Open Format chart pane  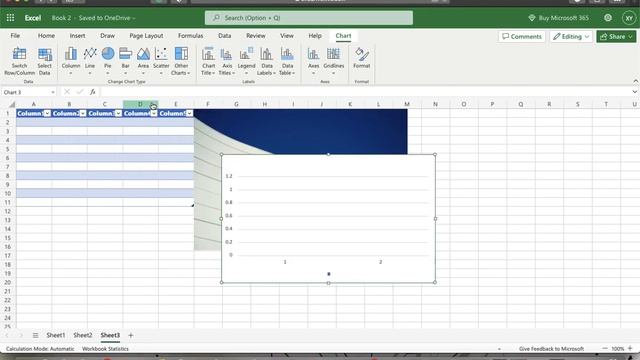coord(362,58)
